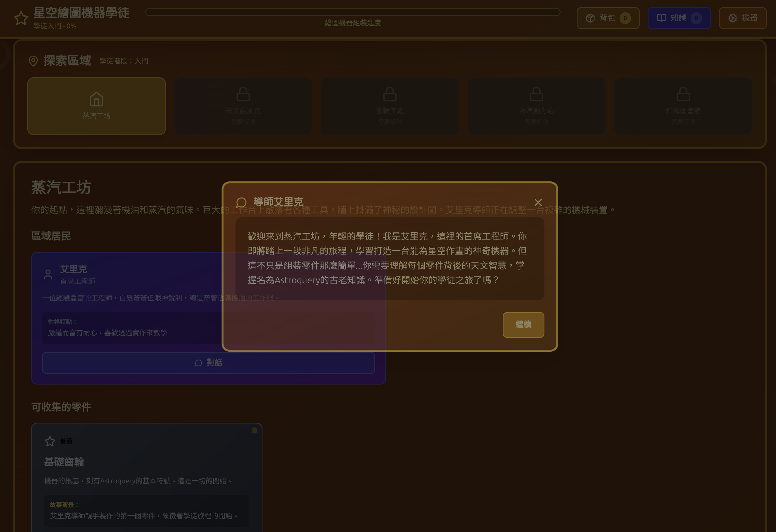
Task: Click the speech bubble icon in dialog header
Action: pyautogui.click(x=241, y=202)
